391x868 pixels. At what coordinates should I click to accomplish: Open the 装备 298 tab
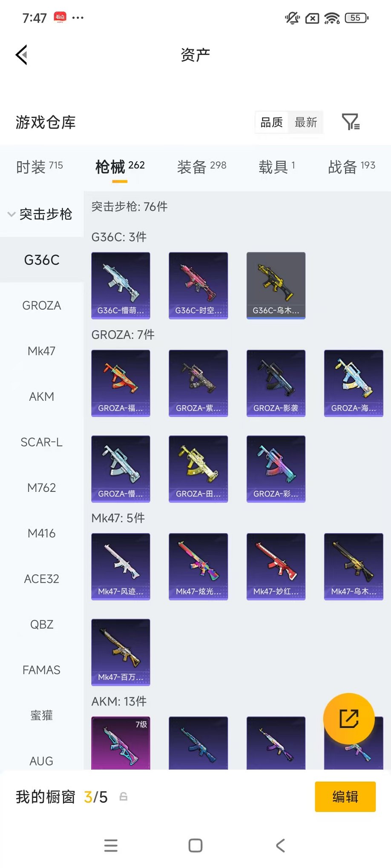pos(202,167)
